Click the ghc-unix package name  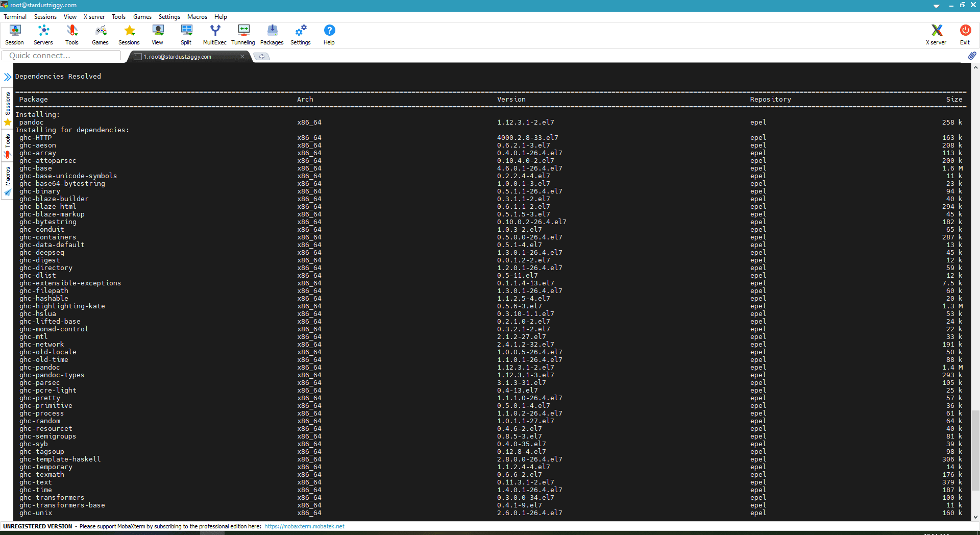36,513
